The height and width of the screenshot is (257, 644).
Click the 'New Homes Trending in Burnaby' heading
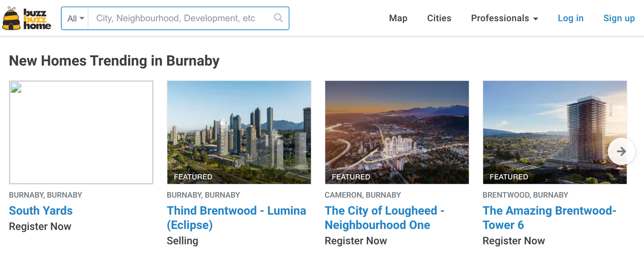[x=114, y=61]
